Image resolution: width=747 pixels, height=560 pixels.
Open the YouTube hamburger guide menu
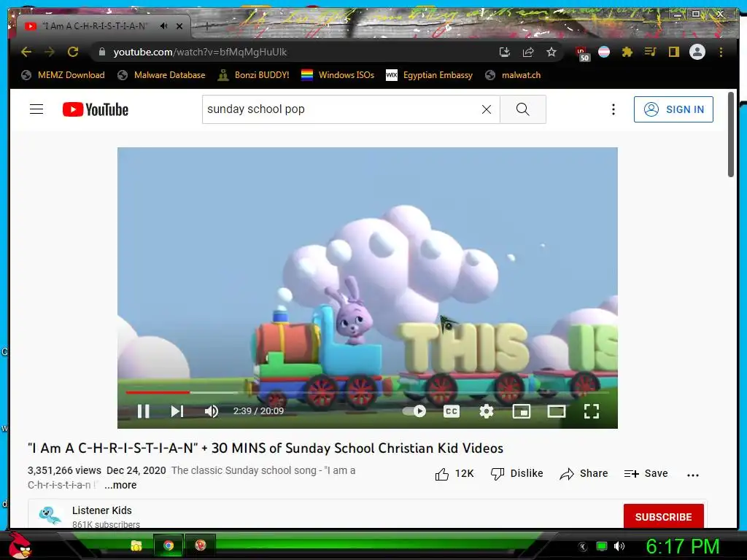[36, 109]
